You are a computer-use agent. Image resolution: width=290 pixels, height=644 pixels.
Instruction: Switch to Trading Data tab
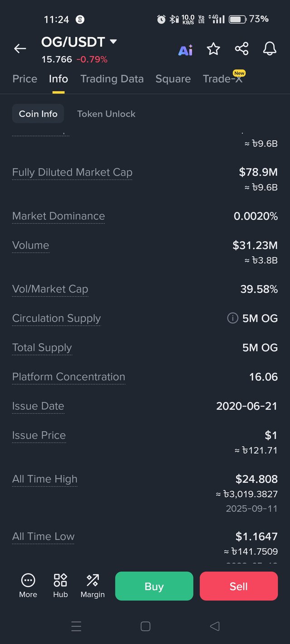click(112, 79)
